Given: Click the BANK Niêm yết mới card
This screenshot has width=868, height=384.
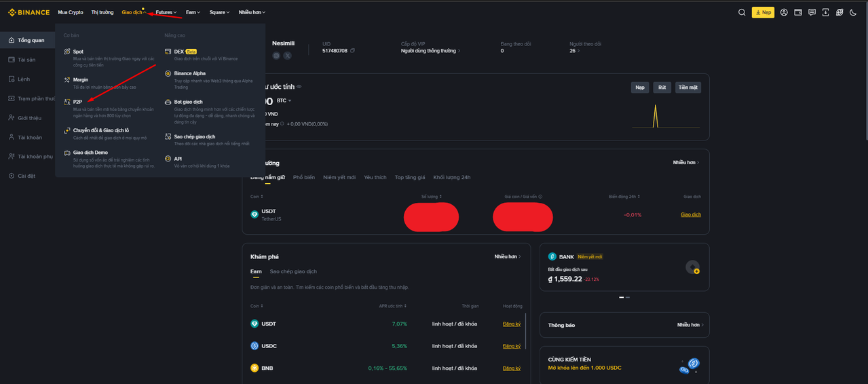Looking at the screenshot, I should click(x=624, y=269).
